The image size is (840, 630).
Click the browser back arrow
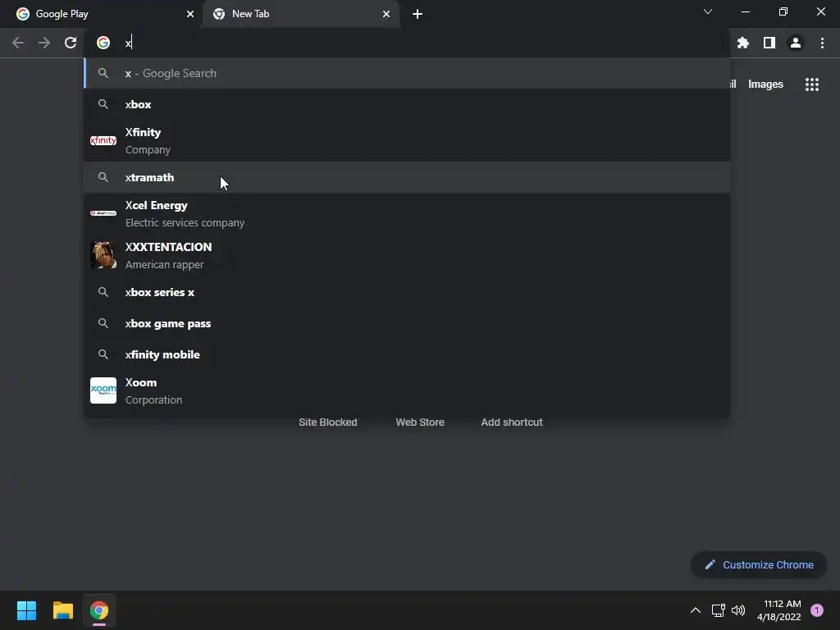point(18,43)
